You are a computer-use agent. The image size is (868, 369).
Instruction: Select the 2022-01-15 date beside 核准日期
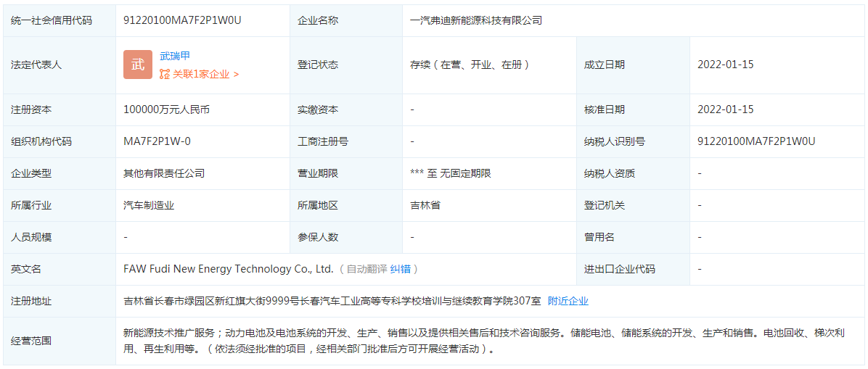click(x=726, y=109)
